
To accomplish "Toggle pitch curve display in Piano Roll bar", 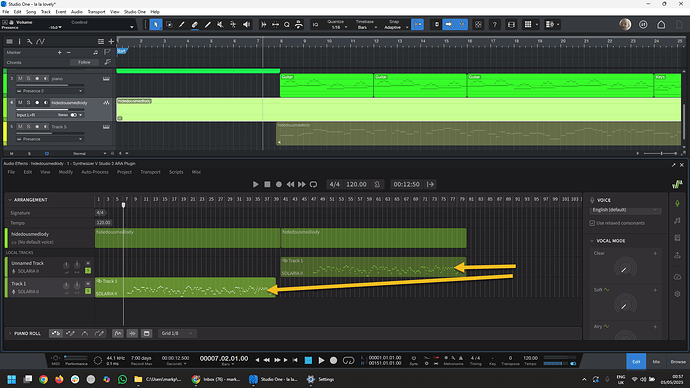I will [x=117, y=333].
